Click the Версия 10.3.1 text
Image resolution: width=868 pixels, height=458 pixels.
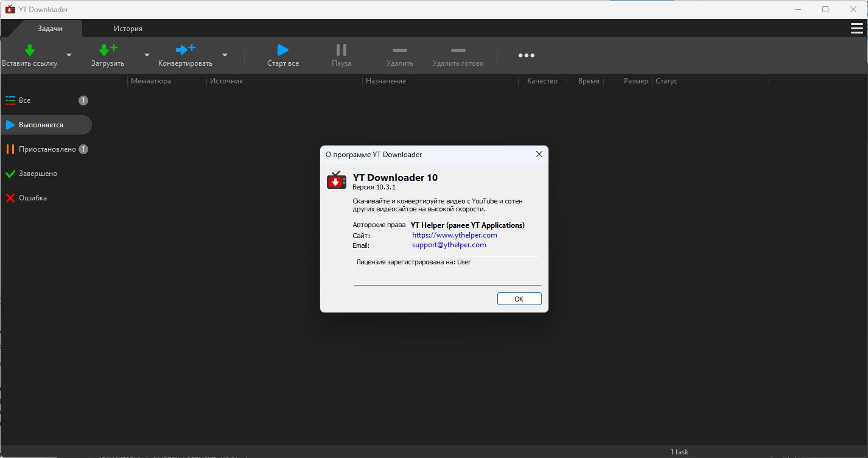(374, 187)
